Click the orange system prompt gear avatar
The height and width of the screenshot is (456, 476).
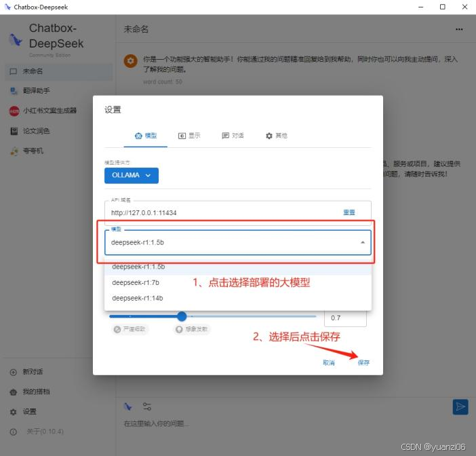(131, 61)
